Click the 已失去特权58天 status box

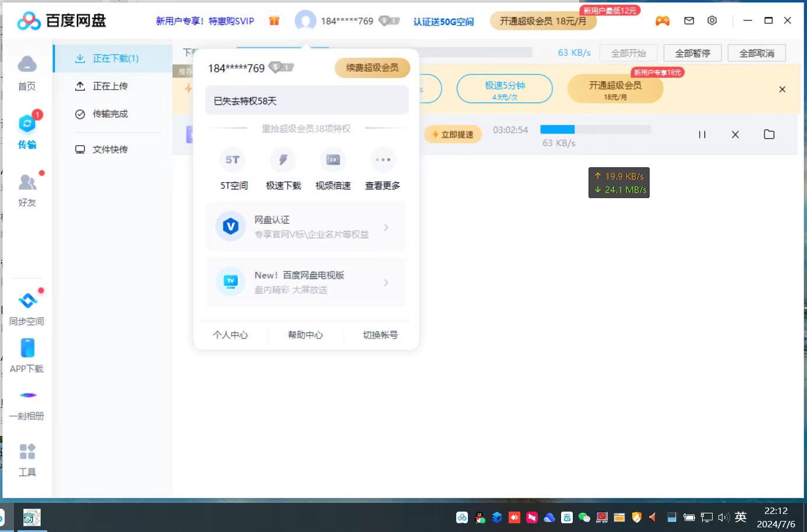tap(306, 101)
